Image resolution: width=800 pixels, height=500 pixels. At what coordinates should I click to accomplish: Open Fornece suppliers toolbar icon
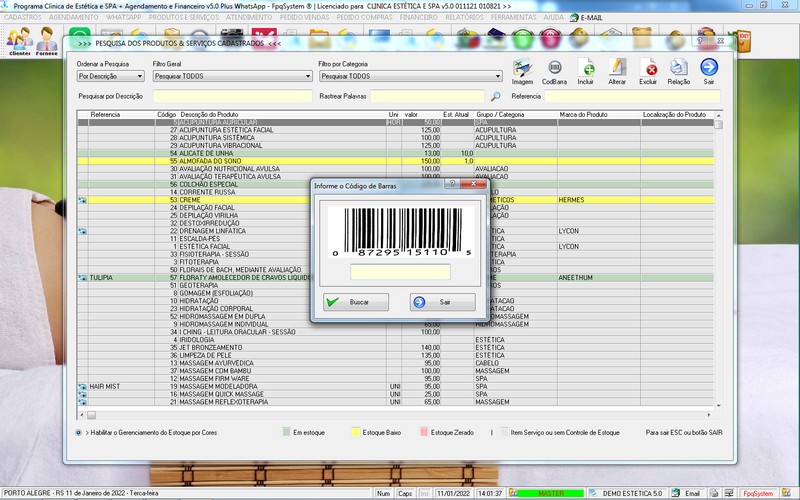coord(46,41)
